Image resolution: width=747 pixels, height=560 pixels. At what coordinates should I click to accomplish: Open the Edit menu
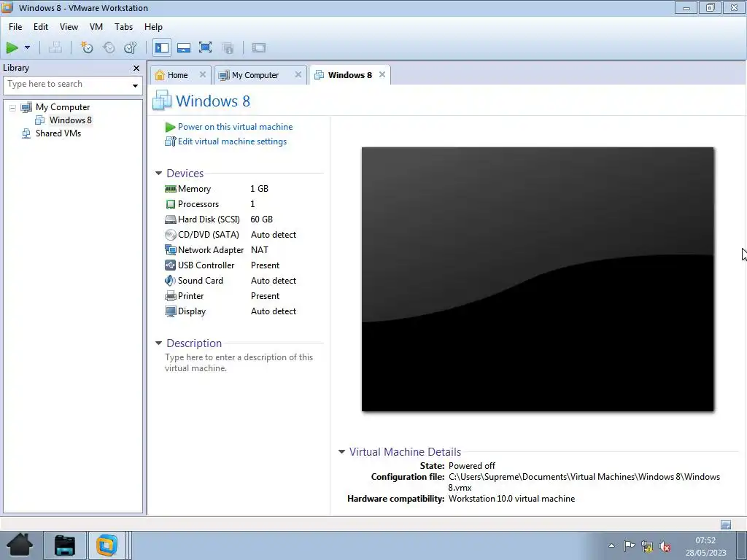pos(41,27)
